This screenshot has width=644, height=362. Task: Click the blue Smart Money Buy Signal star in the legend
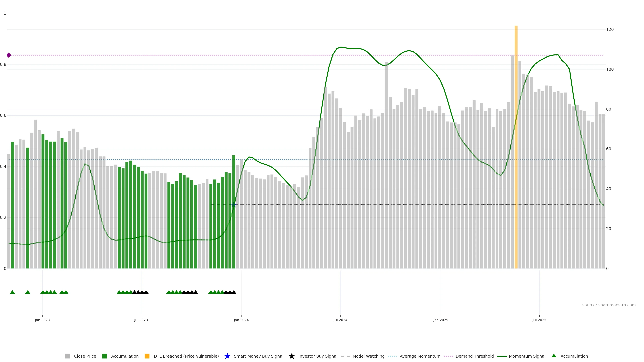[227, 356]
